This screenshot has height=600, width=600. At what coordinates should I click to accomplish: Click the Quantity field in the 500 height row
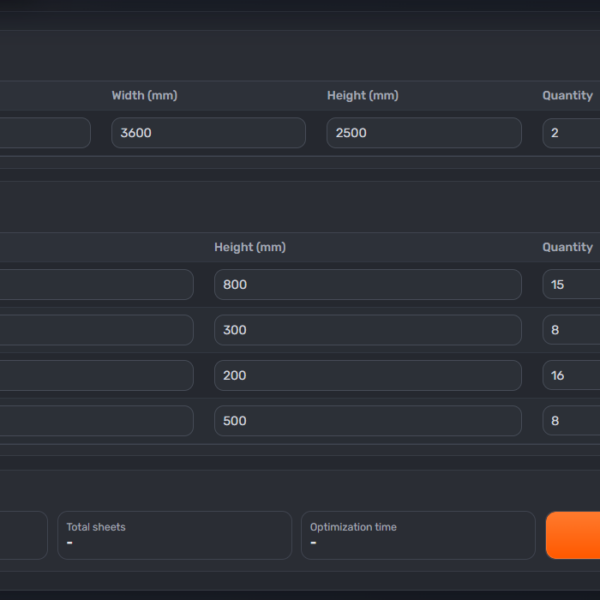tap(571, 421)
